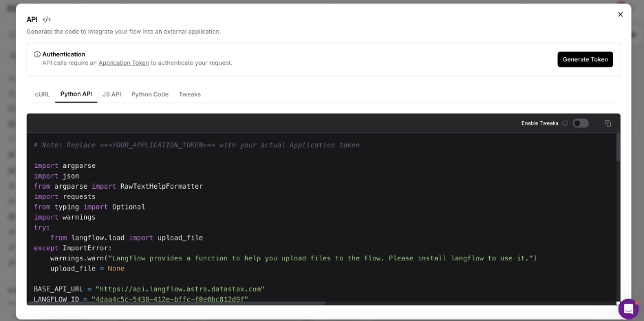644x321 pixels.
Task: Click the 'import argparse' code line
Action: click(65, 165)
